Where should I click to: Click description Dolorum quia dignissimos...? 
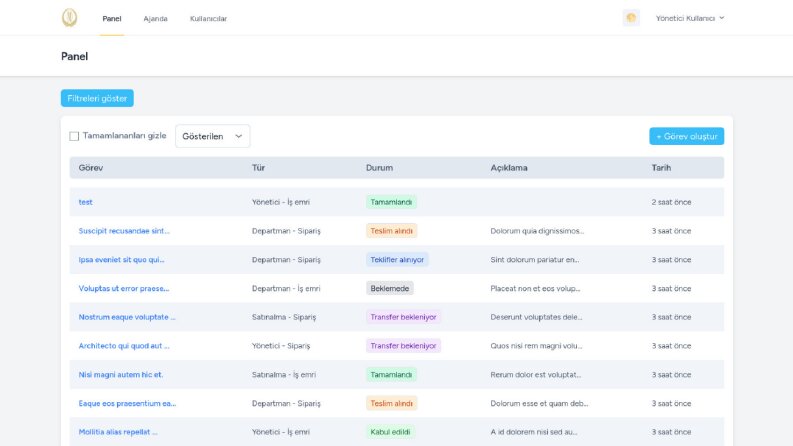(537, 231)
